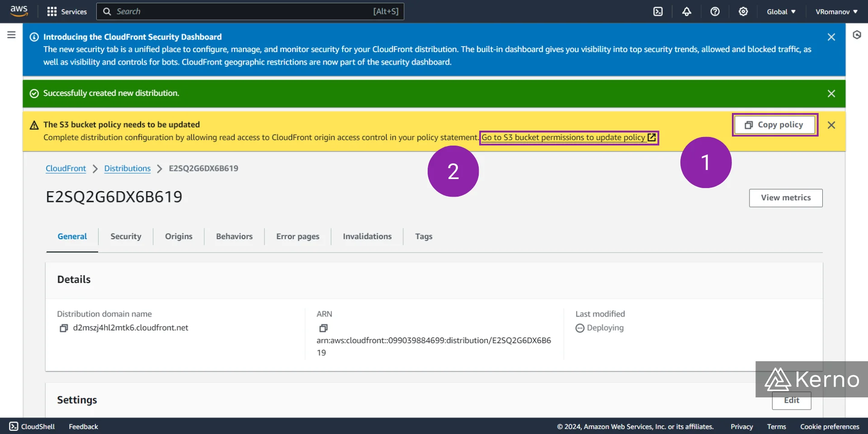
Task: Open CloudShell in the footer
Action: coord(32,426)
